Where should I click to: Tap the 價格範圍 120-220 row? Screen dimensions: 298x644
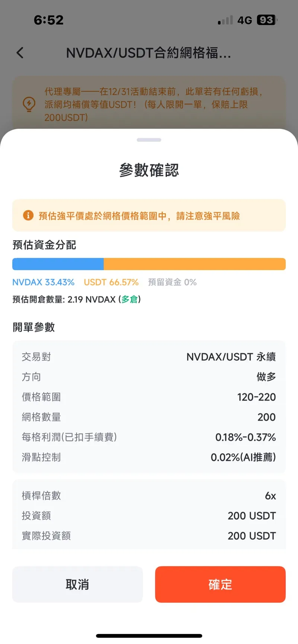(x=149, y=397)
